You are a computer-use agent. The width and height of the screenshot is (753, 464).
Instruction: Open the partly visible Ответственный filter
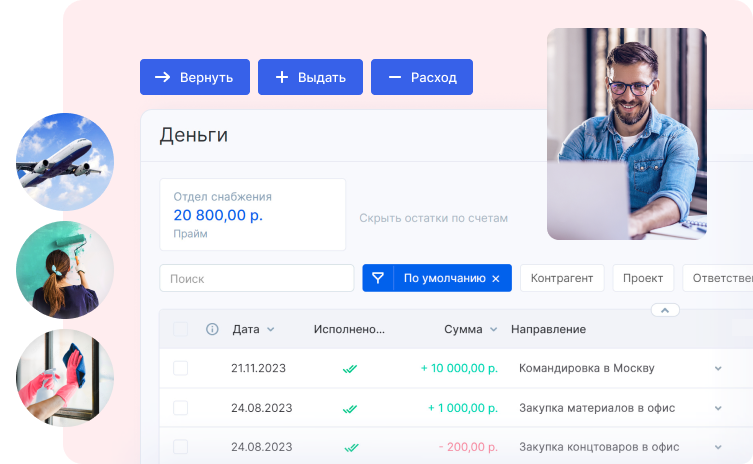(718, 278)
